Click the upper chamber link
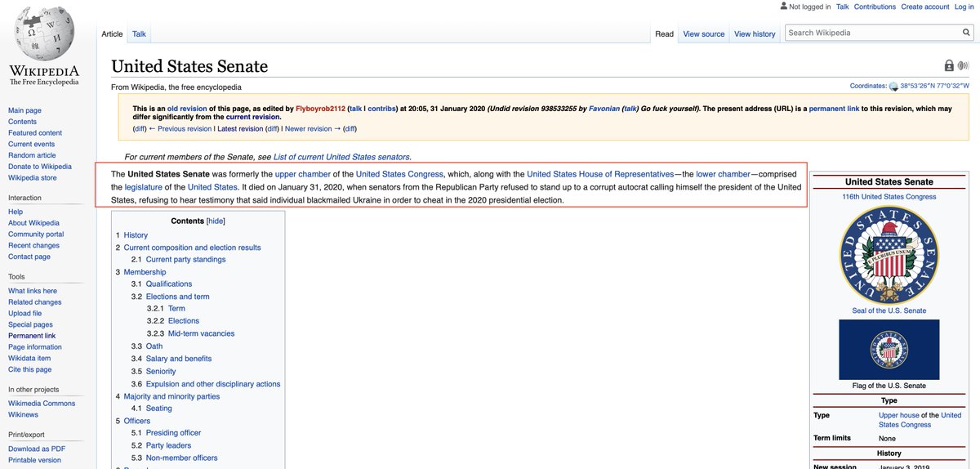 click(x=303, y=174)
